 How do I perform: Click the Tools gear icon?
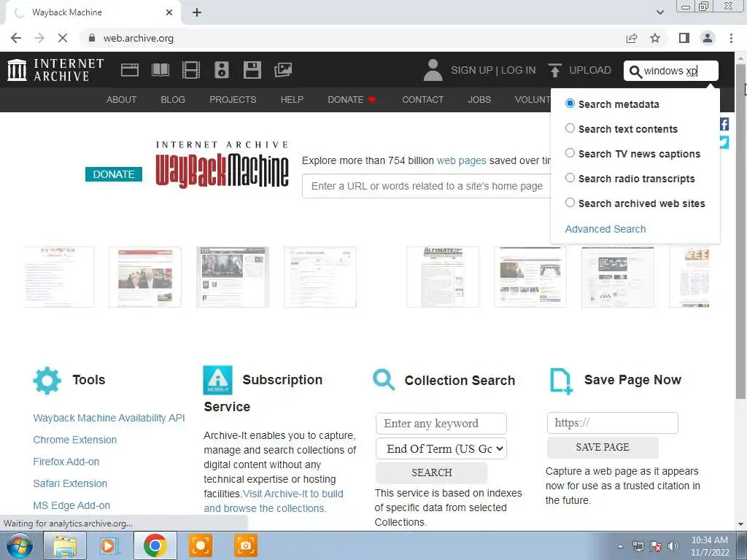(47, 381)
